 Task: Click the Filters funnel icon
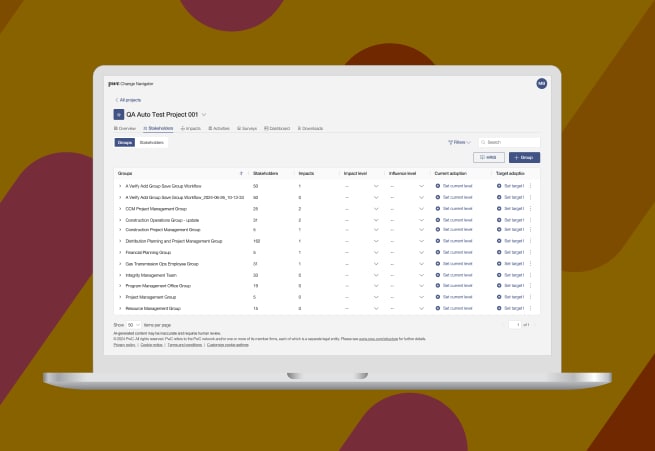tap(450, 143)
